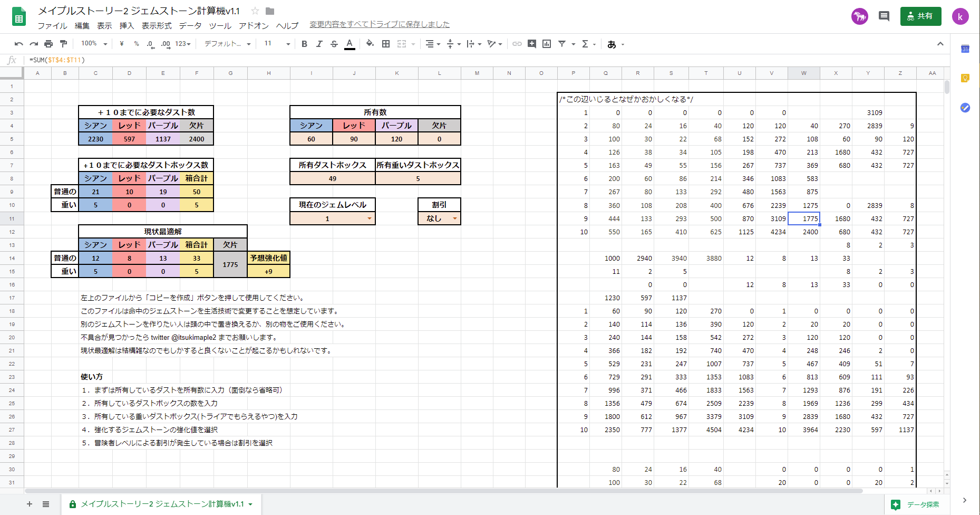
Task: Open the text rotation dropdown
Action: 494,44
